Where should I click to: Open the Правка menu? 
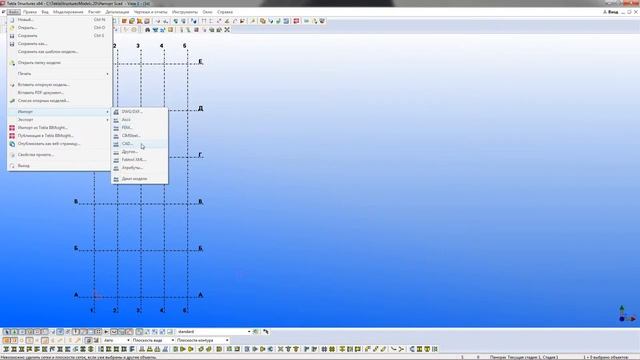(x=30, y=12)
